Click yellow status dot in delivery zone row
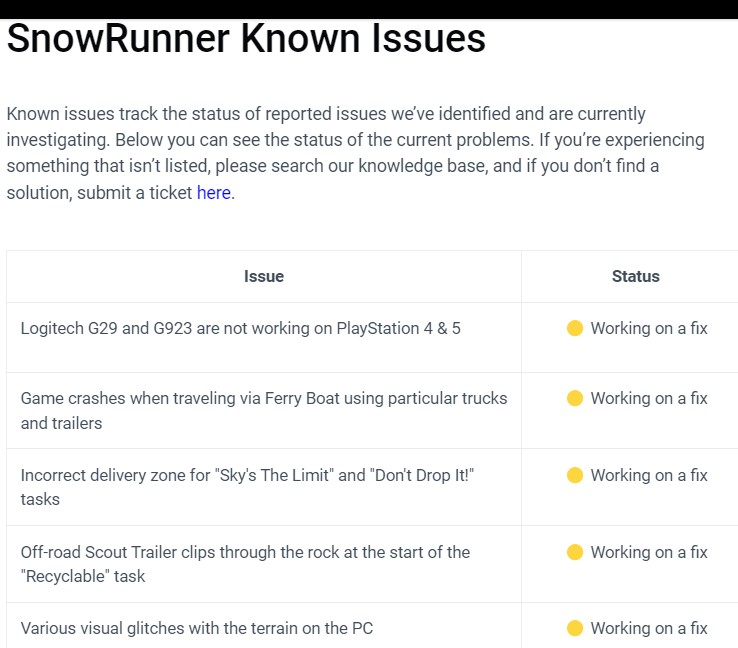Image resolution: width=738 pixels, height=648 pixels. coord(575,475)
